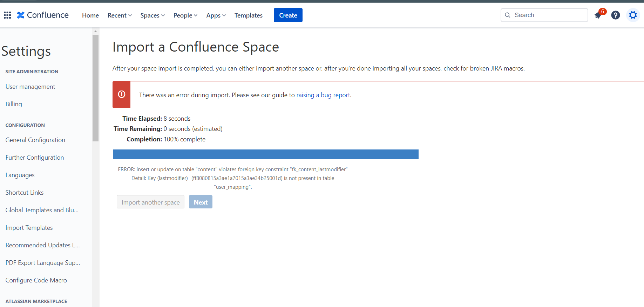Viewport: 644px width, 307px height.
Task: Open Import Templates
Action: [29, 228]
